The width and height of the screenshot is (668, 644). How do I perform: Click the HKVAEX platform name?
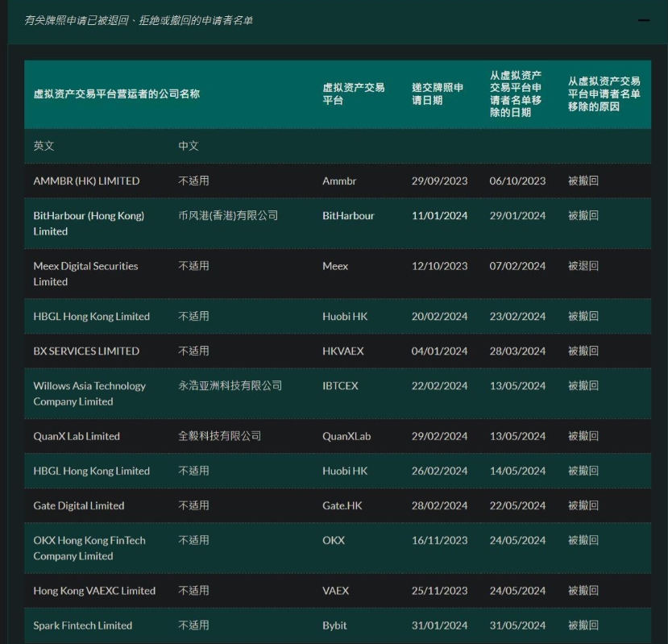(x=343, y=351)
